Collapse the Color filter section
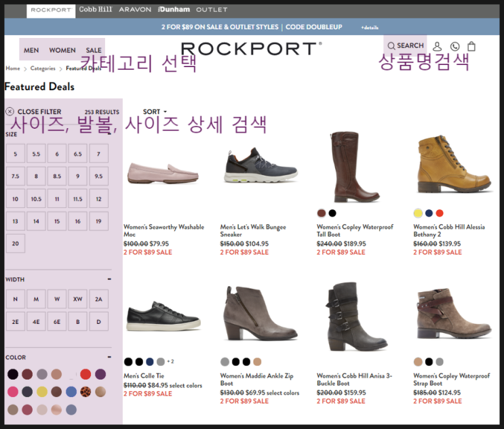The height and width of the screenshot is (429, 504). tap(109, 356)
